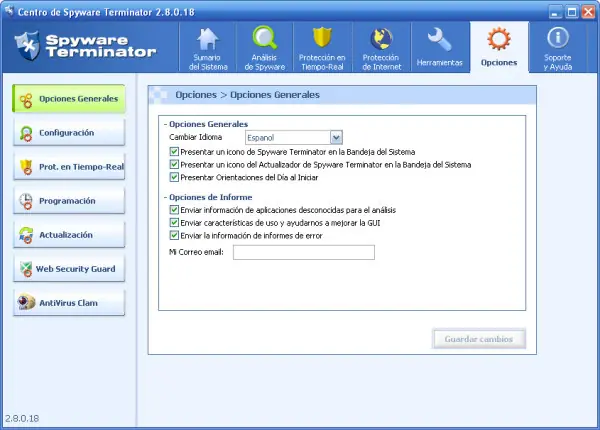Click the shield icon for Protección en Tiempo-Real
This screenshot has height=430, width=600.
[x=322, y=37]
